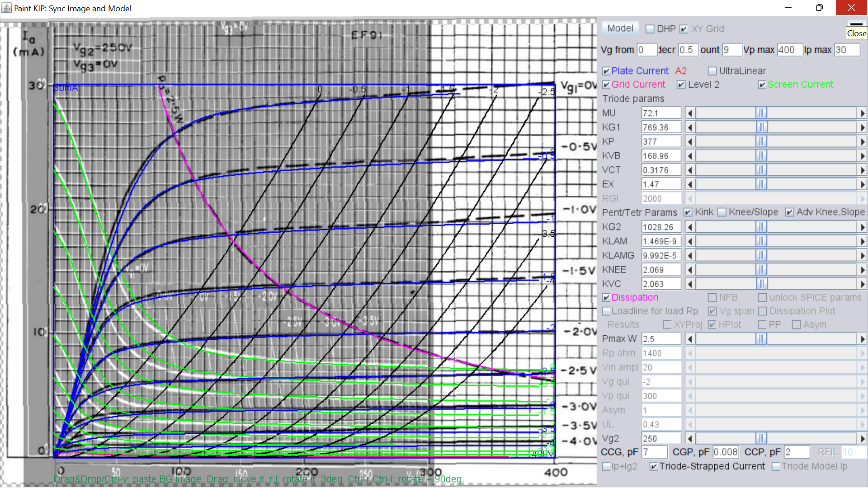Click the KP value field

661,141
